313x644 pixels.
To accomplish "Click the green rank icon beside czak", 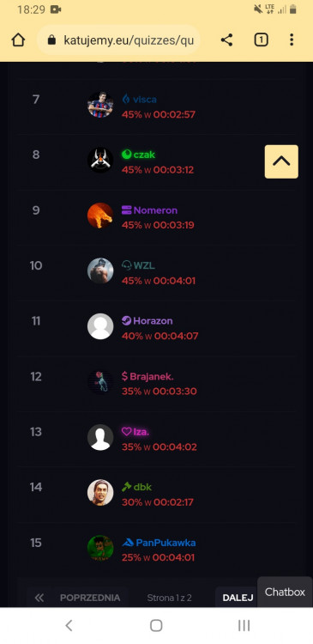I will pos(126,155).
